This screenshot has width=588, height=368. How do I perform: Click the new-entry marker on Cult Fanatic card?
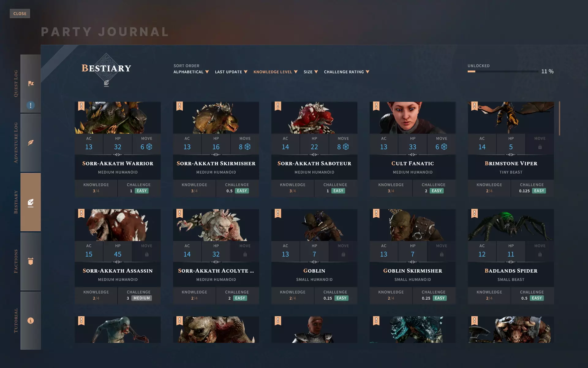pos(376,106)
